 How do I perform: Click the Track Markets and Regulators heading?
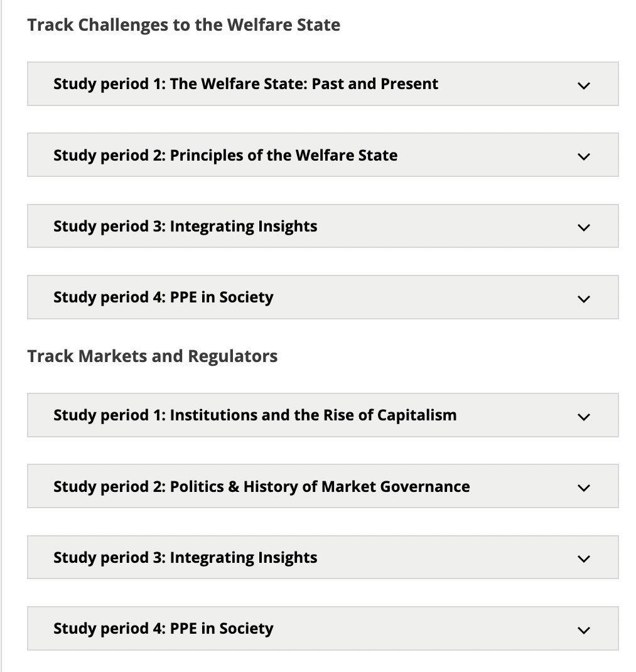(x=153, y=356)
